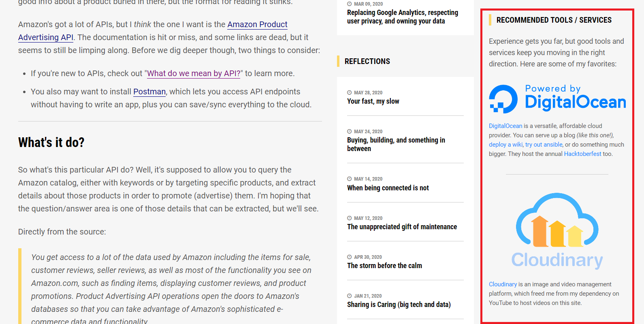Viewport: 644px width, 324px height.
Task: Click the clock icon beside MAR 09, 2020
Action: 350,4
